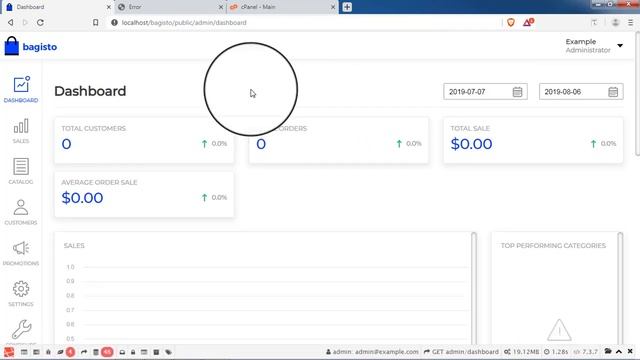Reload the page
This screenshot has width=640, height=360.
(40, 22)
